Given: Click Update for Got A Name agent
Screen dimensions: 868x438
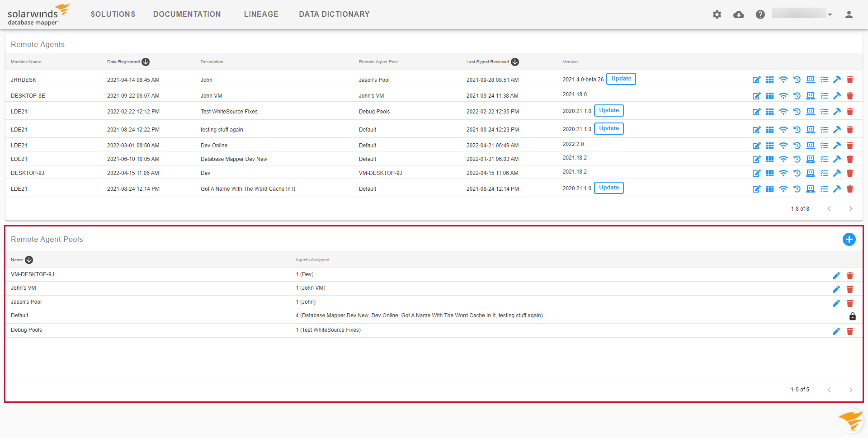Looking at the screenshot, I should click(x=609, y=188).
